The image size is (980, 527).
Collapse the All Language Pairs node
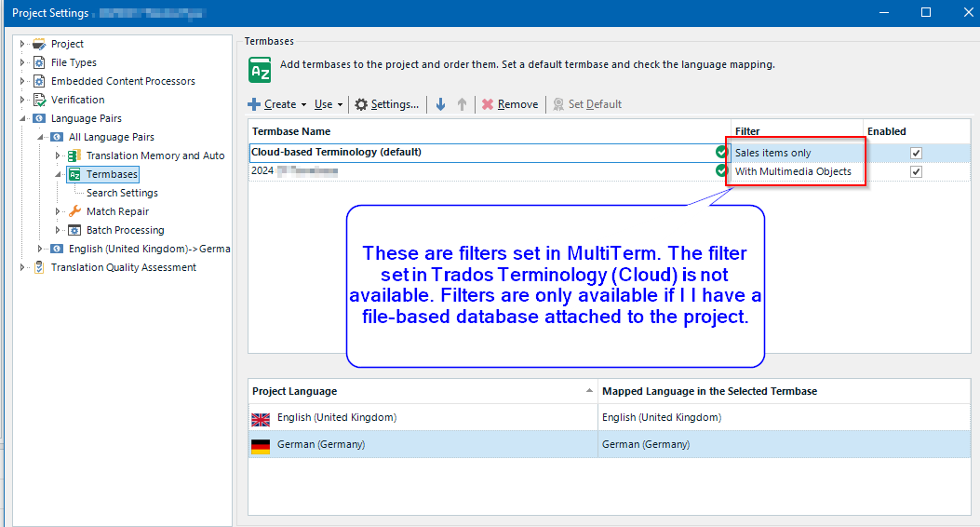[40, 137]
